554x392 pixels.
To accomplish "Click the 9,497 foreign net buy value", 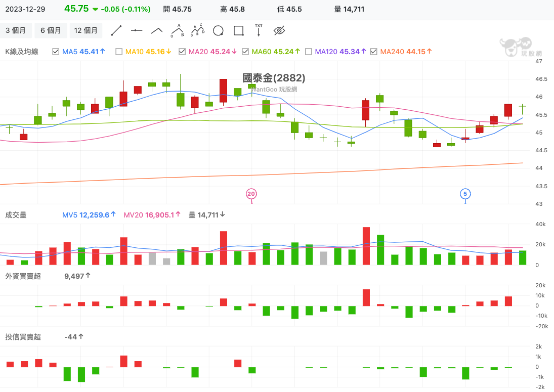I will point(77,276).
